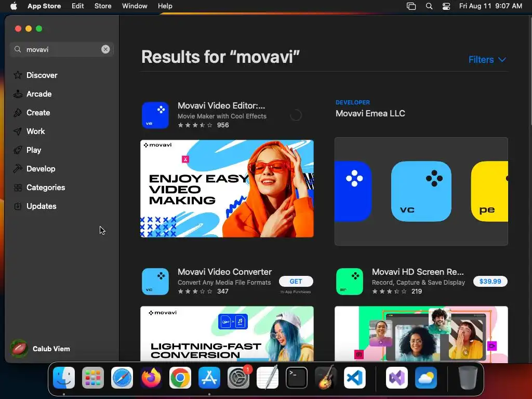532x399 pixels.
Task: Get Movavi Video Converter
Action: [x=296, y=281]
